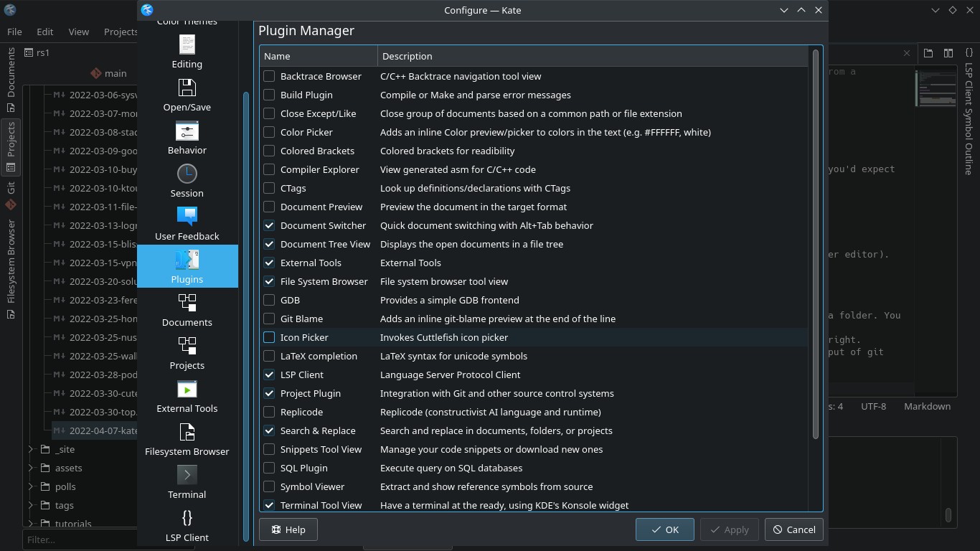The width and height of the screenshot is (980, 551).
Task: Enable the Git Blame plugin
Action: pyautogui.click(x=269, y=319)
